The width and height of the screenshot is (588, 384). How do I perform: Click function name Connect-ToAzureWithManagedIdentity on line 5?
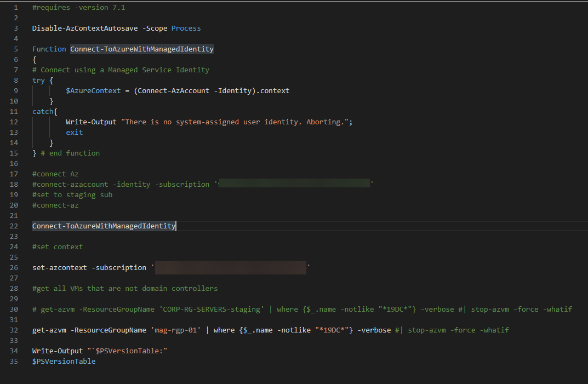tap(142, 49)
